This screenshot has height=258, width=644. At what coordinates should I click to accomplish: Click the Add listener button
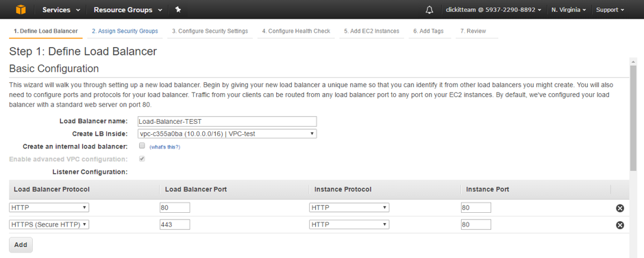[21, 245]
